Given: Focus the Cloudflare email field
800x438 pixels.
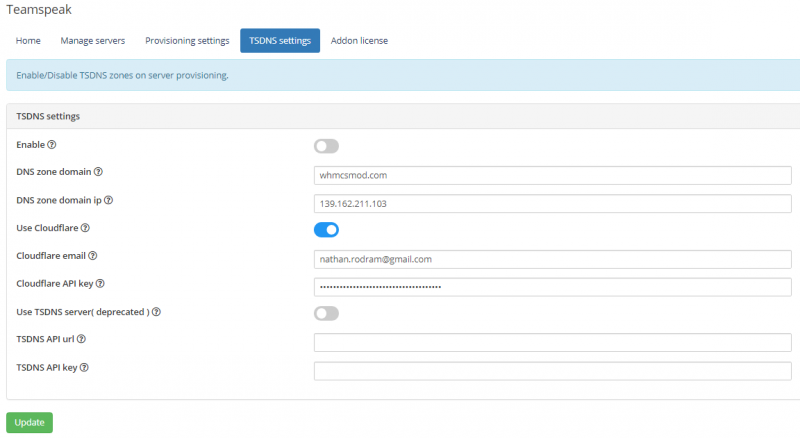Looking at the screenshot, I should pos(553,259).
